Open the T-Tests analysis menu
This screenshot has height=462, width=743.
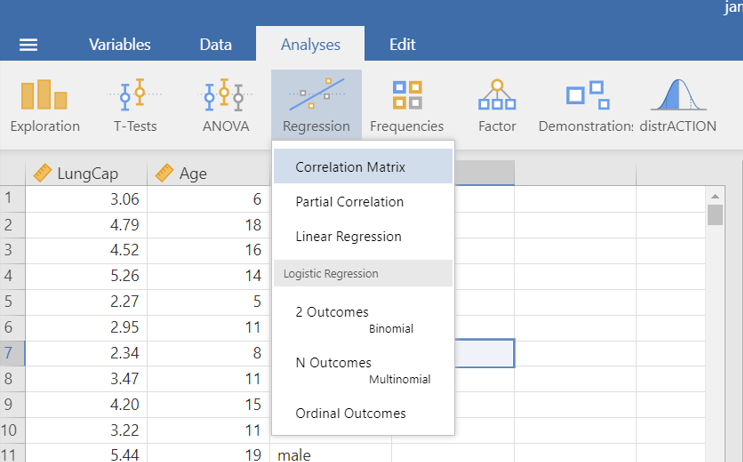(134, 106)
